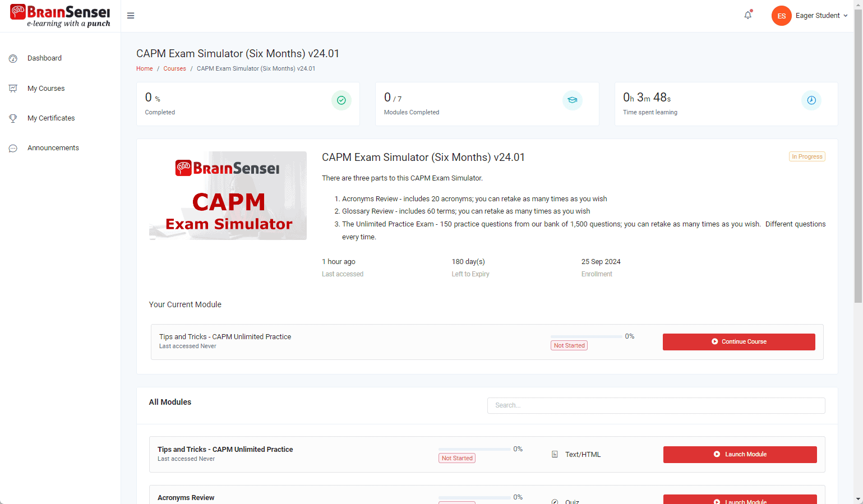
Task: Click Not Started badge in Your Current Module
Action: (569, 345)
